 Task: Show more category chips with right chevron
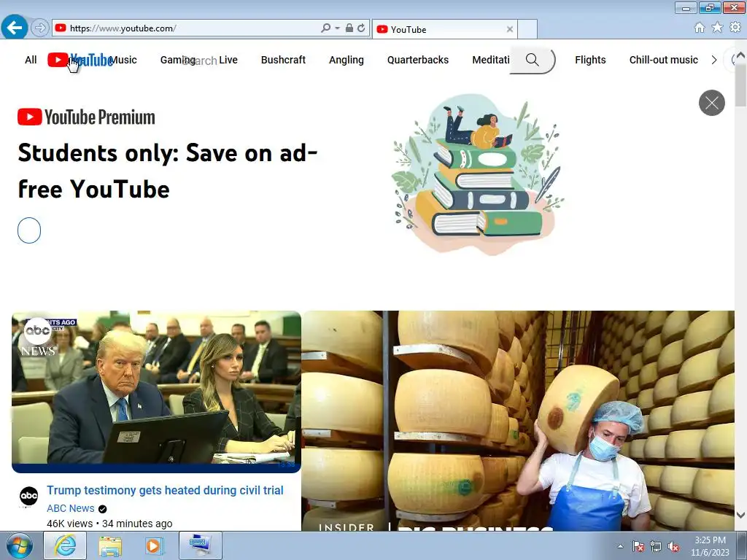713,60
